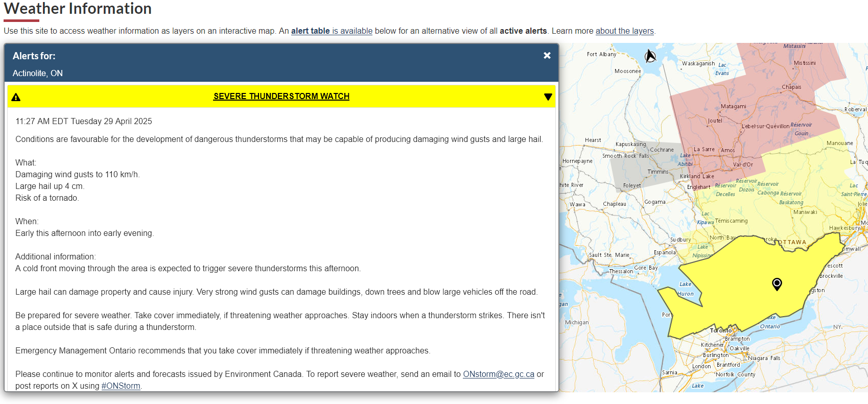The image size is (868, 404).
Task: Click the Wawa map label
Action: (x=577, y=204)
